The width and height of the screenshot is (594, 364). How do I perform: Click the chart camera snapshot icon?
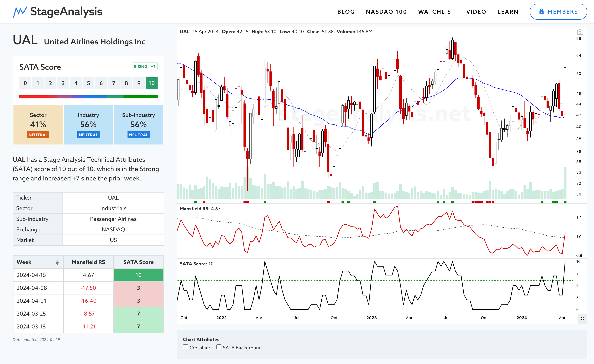(580, 32)
